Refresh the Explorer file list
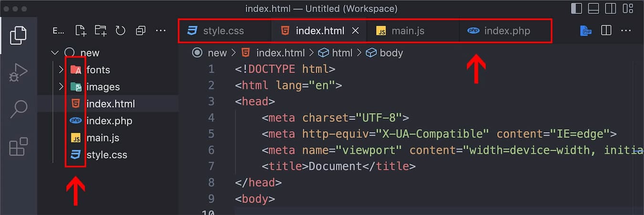 click(120, 31)
